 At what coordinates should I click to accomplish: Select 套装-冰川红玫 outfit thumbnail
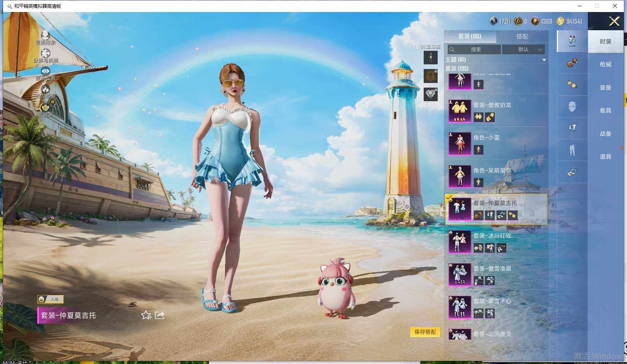tap(460, 242)
